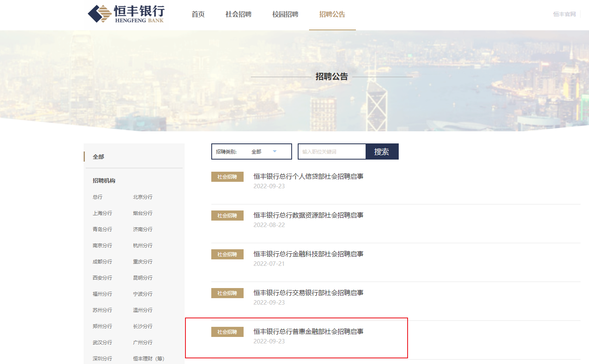Filter by 总行 head office
Viewport: 589px width, 364px height.
click(x=97, y=197)
